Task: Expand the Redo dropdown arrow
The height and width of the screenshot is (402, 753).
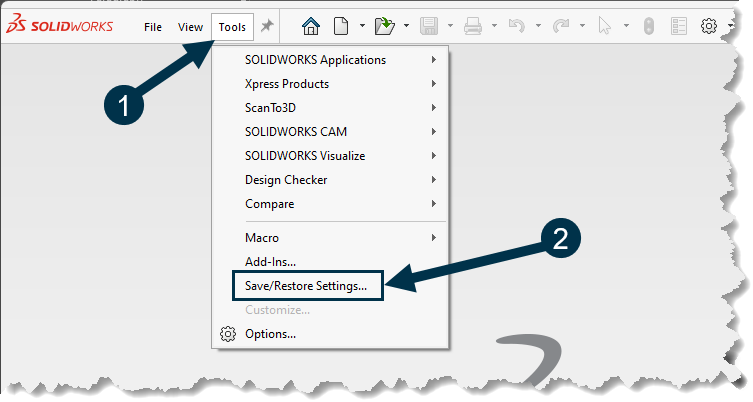Action: tap(582, 26)
